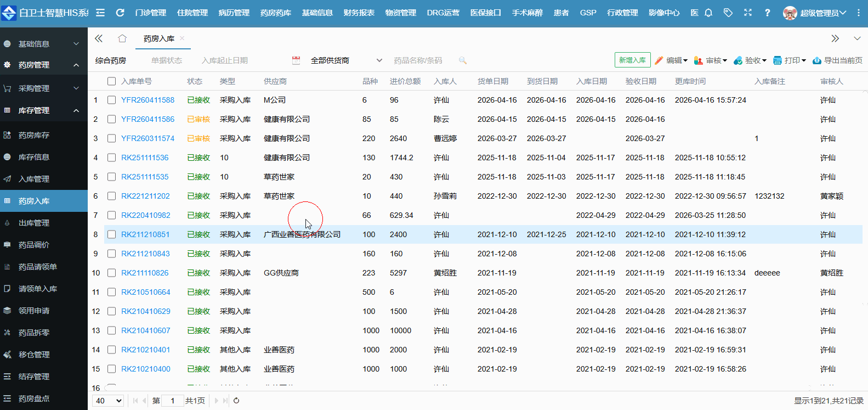The image size is (868, 410).
Task: Close the 药房入库 tab
Action: point(182,38)
